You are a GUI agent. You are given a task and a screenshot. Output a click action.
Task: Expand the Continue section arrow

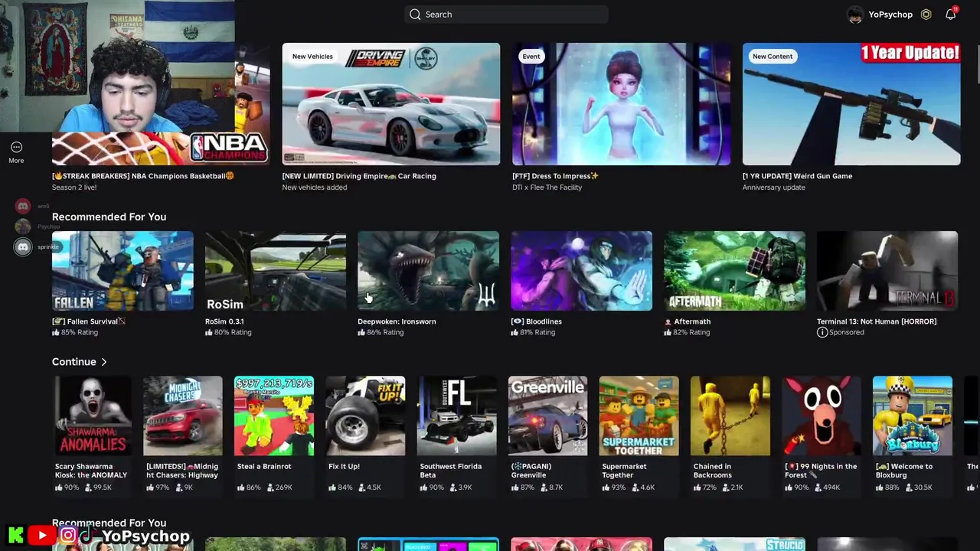(103, 362)
